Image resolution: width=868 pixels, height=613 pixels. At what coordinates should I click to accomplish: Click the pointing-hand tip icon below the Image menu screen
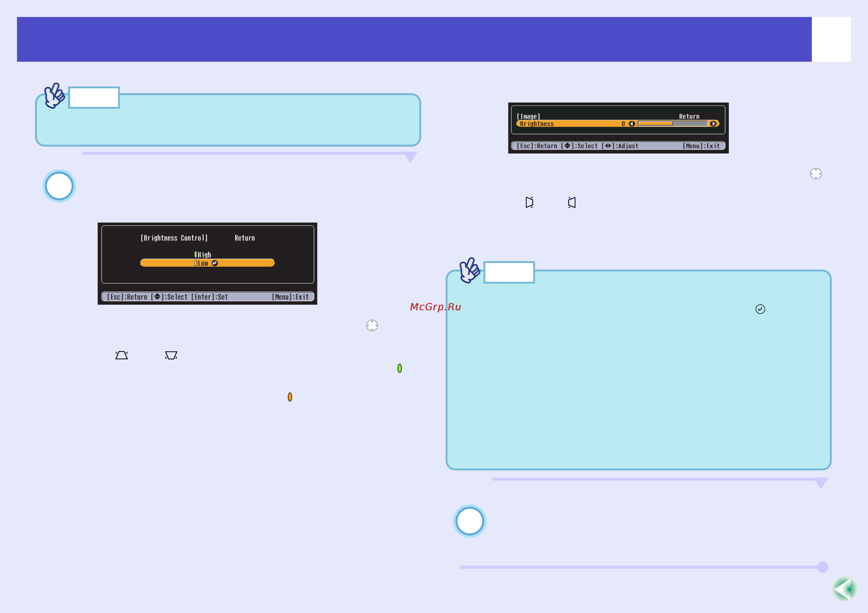(x=470, y=270)
